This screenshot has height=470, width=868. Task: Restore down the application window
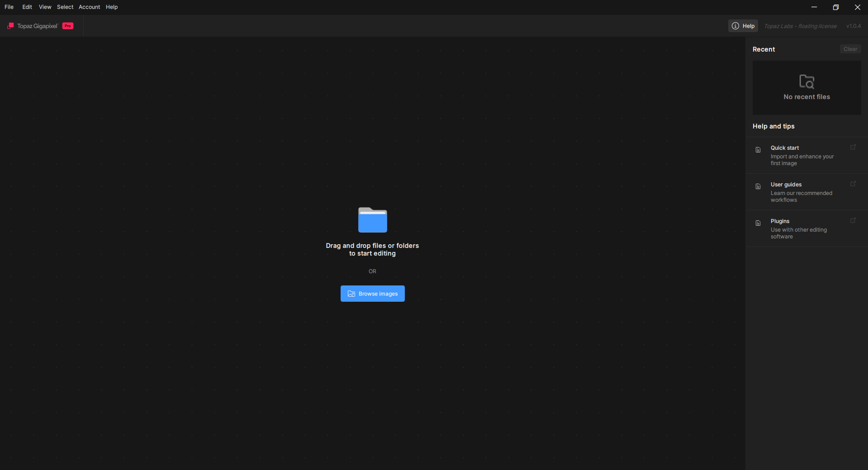(x=835, y=7)
